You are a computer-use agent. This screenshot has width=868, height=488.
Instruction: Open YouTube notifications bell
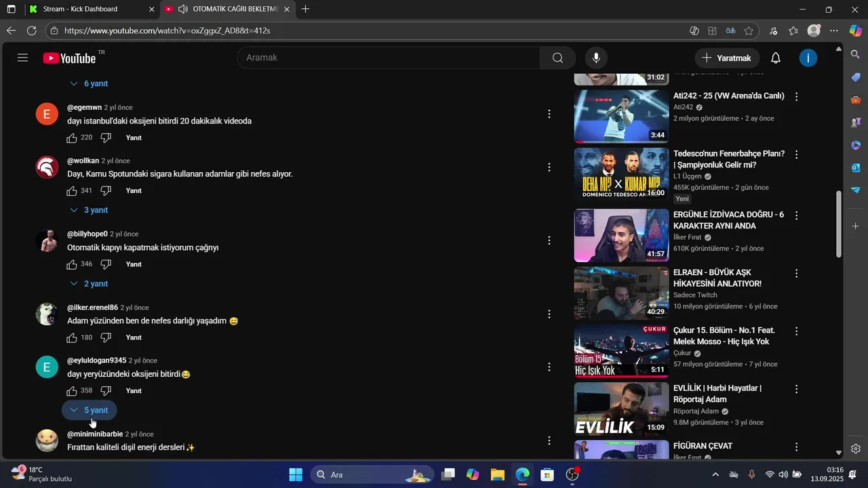[776, 58]
